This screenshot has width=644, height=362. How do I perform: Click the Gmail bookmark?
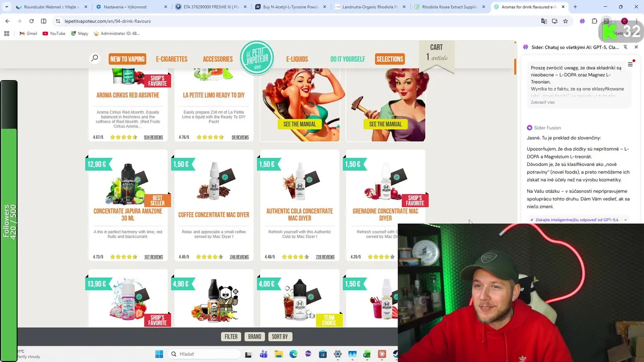(28, 33)
